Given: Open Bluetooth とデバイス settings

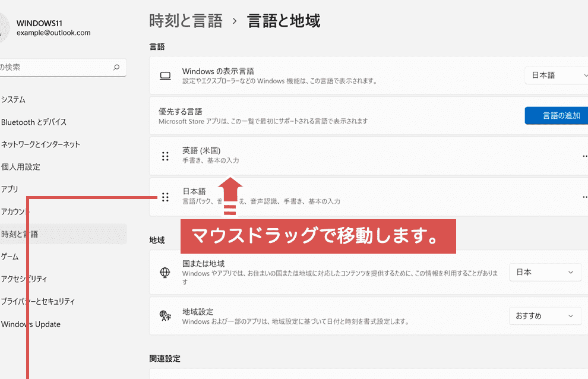Looking at the screenshot, I should (x=34, y=122).
